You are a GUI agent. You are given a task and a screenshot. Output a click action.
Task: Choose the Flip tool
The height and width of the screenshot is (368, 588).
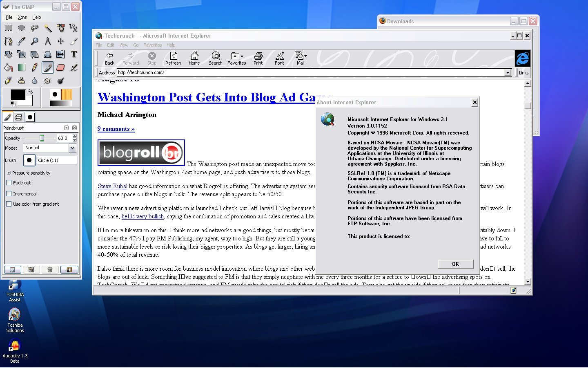(61, 54)
